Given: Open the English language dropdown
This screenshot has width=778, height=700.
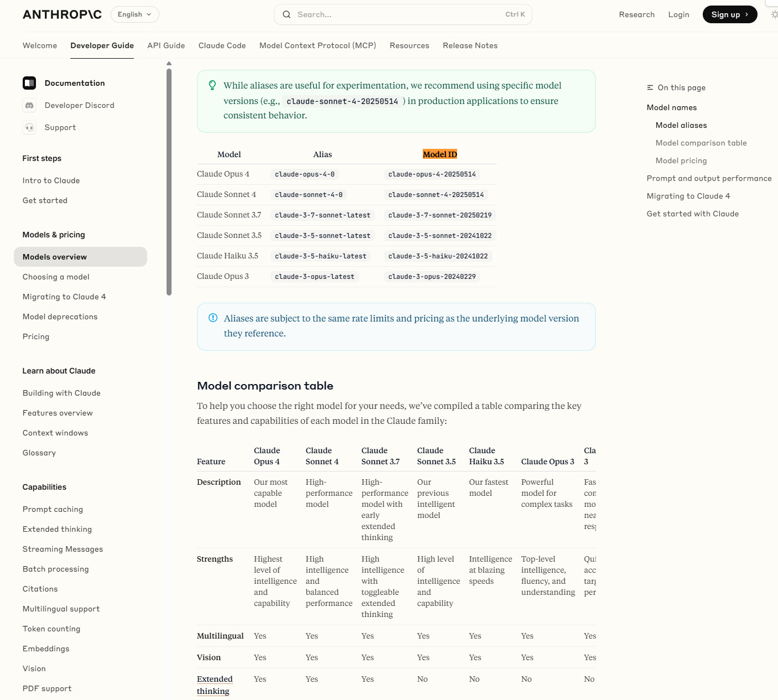Looking at the screenshot, I should pyautogui.click(x=135, y=14).
